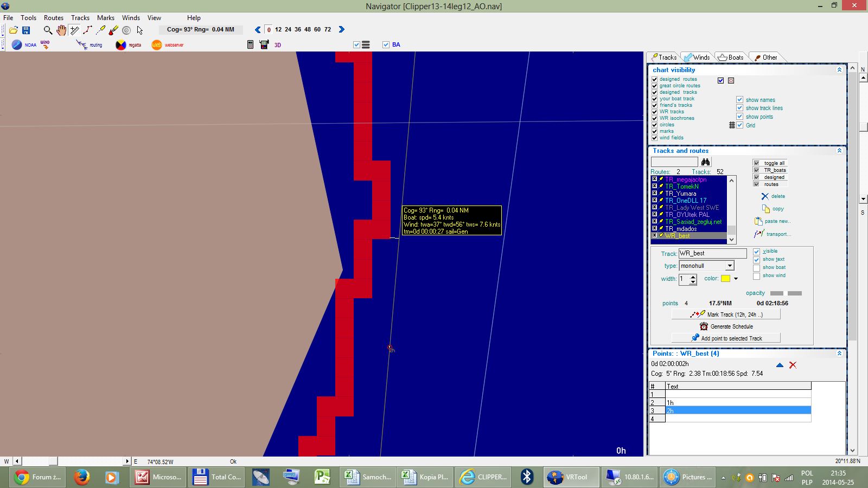The width and height of the screenshot is (868, 488).
Task: Toggle the Grid checkbox
Action: [x=739, y=125]
